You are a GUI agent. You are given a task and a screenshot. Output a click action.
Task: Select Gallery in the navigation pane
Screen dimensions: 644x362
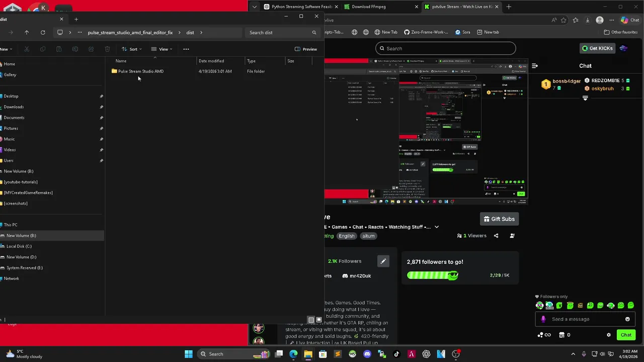click(x=10, y=74)
